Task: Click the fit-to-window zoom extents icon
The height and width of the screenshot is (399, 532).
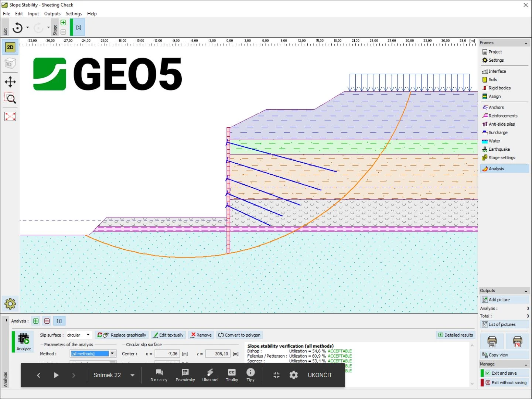Action: [10, 117]
